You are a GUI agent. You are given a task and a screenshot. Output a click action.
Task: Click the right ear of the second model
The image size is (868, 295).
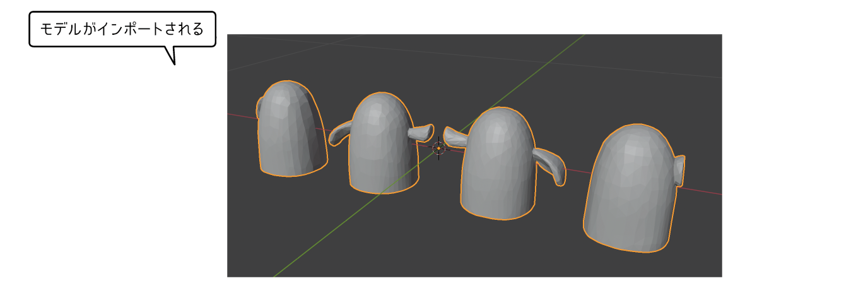(421, 133)
